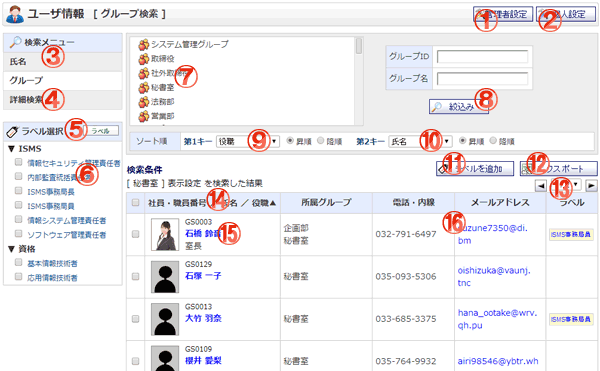Screen dimensions: 600x371
Task: Click the ラベル button beside ラベル選択
Action: click(x=101, y=131)
